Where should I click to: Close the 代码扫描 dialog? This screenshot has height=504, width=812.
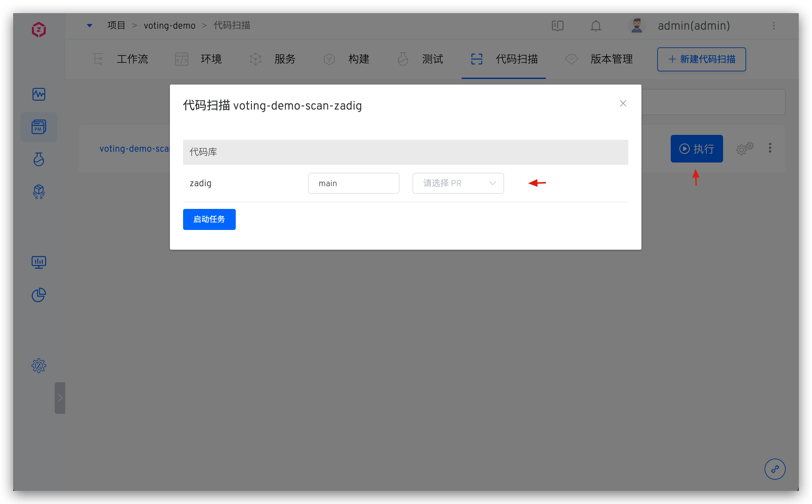[x=623, y=103]
